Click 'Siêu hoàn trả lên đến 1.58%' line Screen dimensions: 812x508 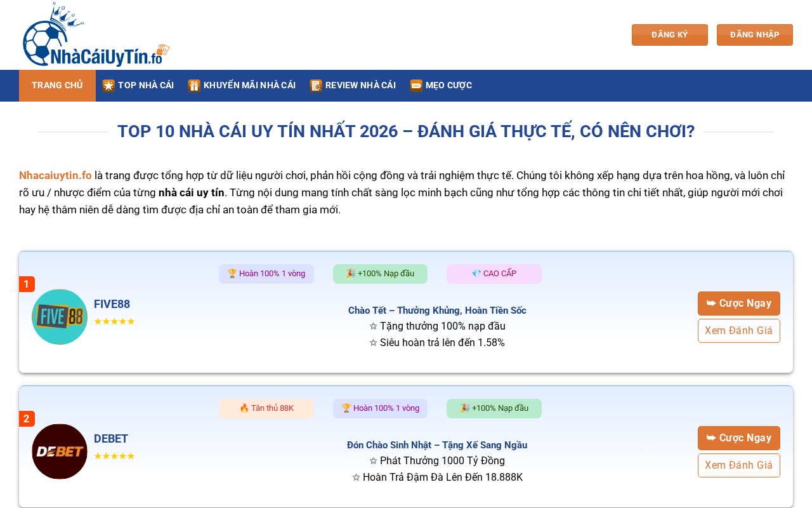(437, 343)
